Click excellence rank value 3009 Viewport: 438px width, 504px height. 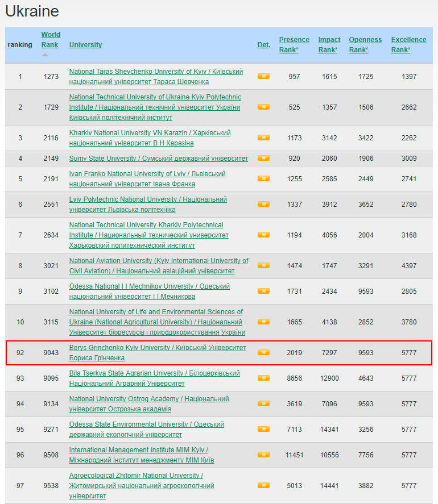(x=409, y=159)
